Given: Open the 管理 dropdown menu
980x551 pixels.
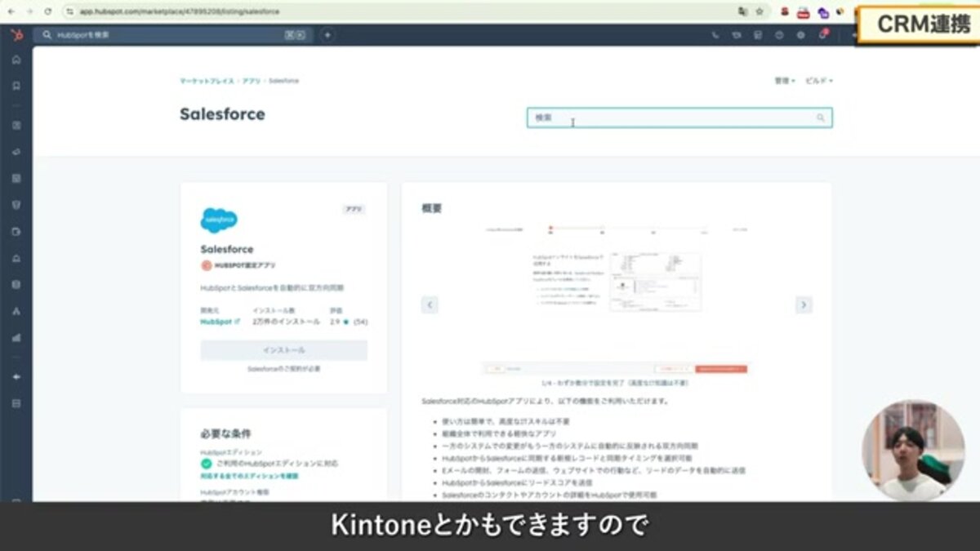Looking at the screenshot, I should point(781,81).
